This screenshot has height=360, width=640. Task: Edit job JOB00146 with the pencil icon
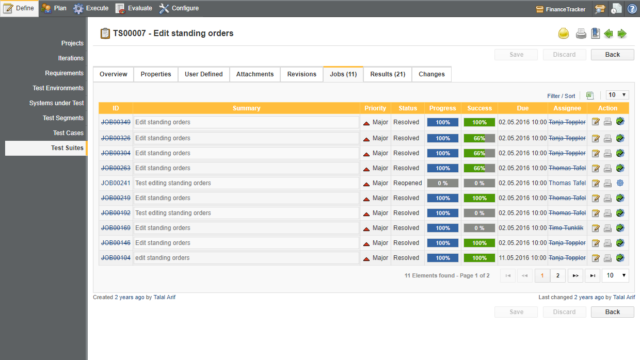596,243
